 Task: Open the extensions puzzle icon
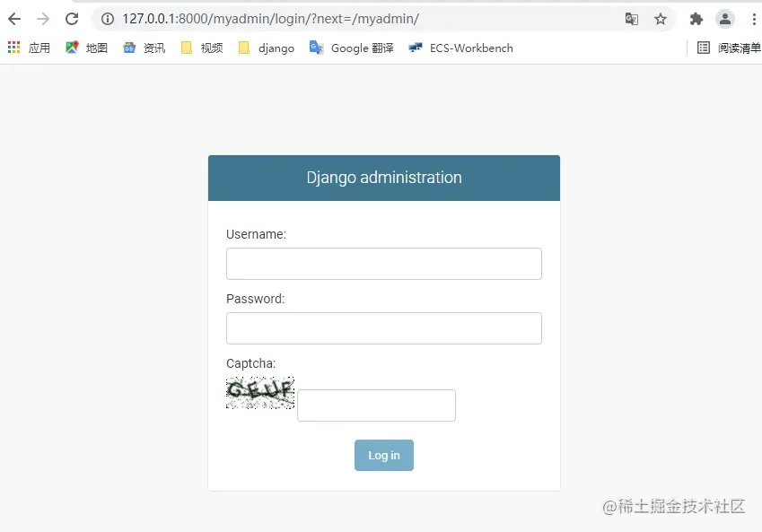[696, 19]
